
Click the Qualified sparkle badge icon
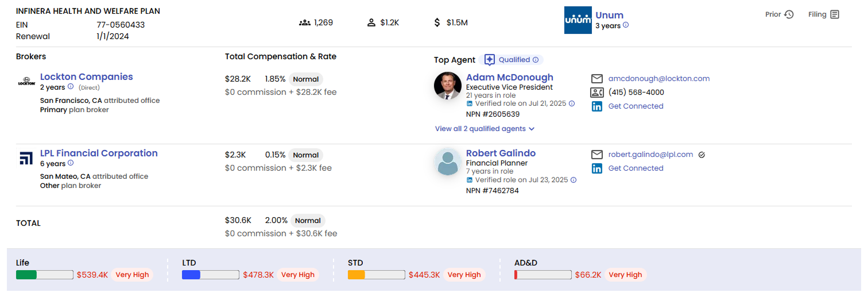point(490,60)
